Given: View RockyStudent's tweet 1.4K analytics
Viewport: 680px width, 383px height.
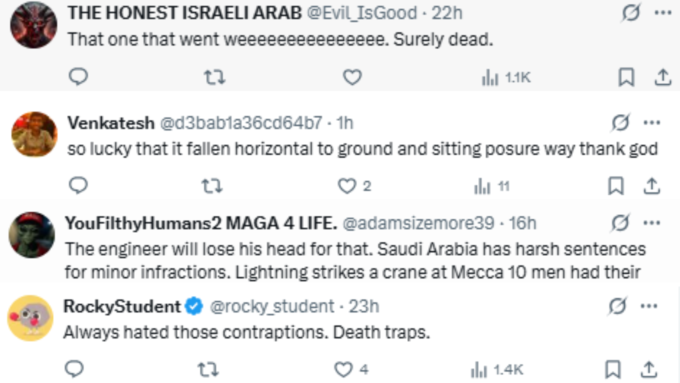Looking at the screenshot, I should (497, 370).
